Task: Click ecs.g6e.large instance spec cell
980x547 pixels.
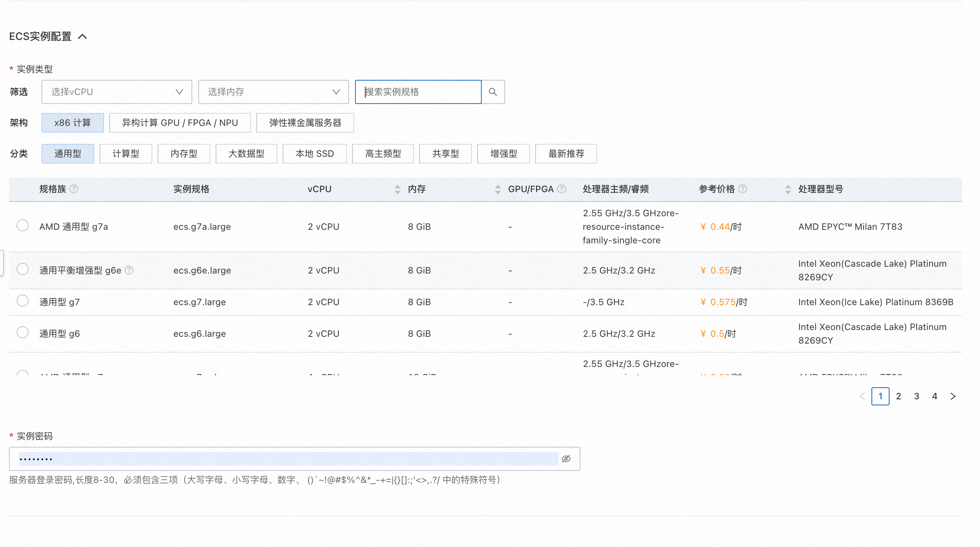Action: [x=202, y=270]
